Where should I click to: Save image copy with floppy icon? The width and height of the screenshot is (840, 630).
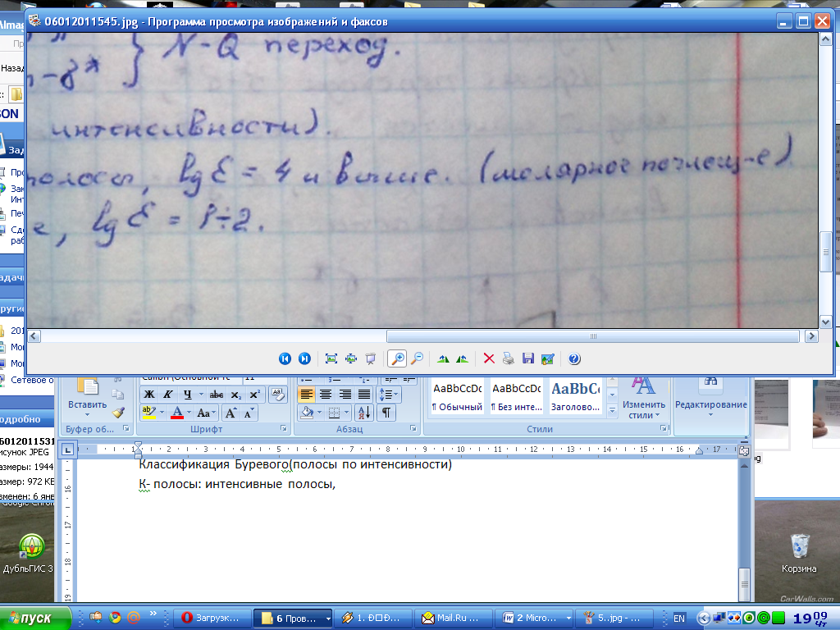coord(528,359)
